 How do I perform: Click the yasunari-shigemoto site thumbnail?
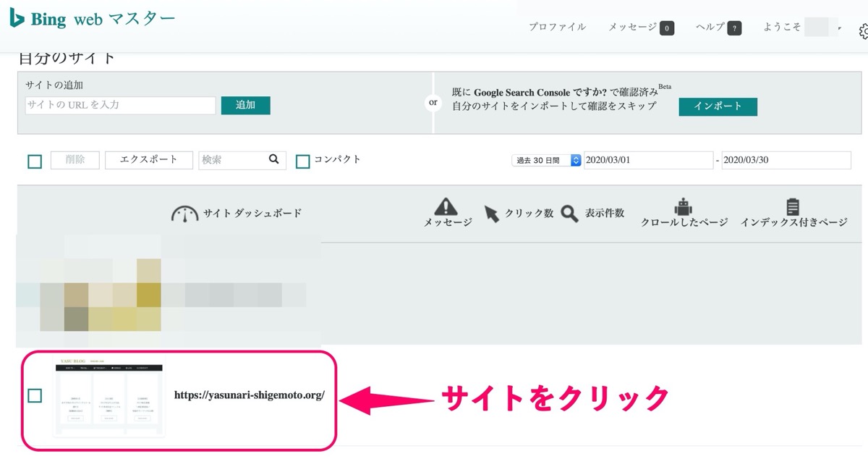pos(109,395)
